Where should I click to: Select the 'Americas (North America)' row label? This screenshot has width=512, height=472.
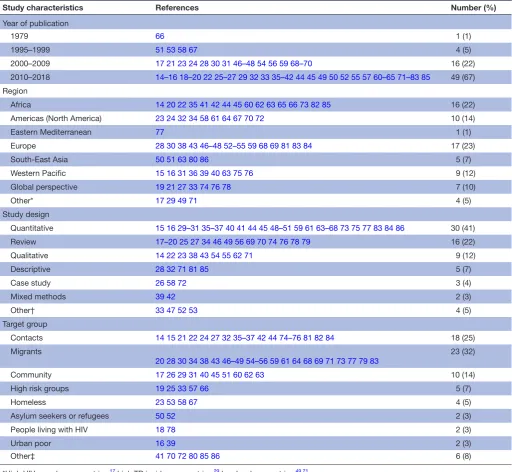(x=56, y=118)
